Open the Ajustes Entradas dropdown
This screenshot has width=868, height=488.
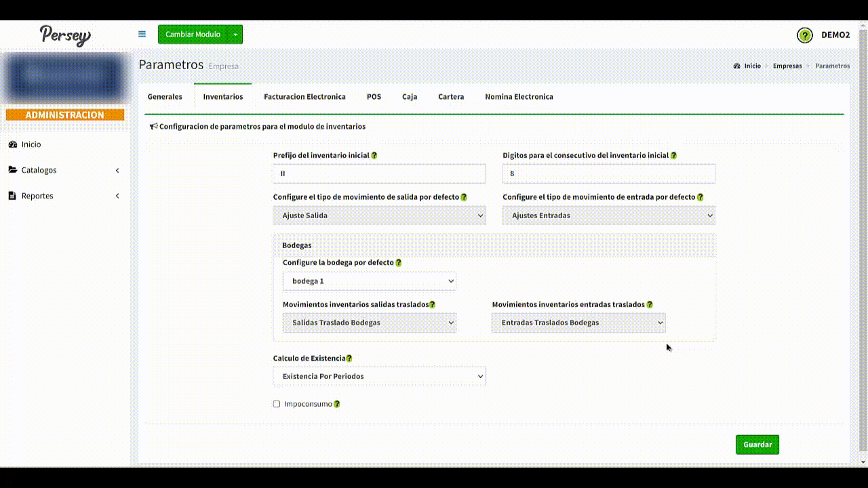pos(608,216)
